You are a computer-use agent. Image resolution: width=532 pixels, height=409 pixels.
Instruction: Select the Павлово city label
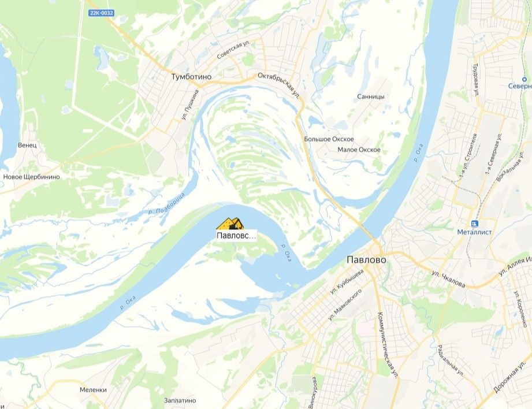[x=366, y=259]
